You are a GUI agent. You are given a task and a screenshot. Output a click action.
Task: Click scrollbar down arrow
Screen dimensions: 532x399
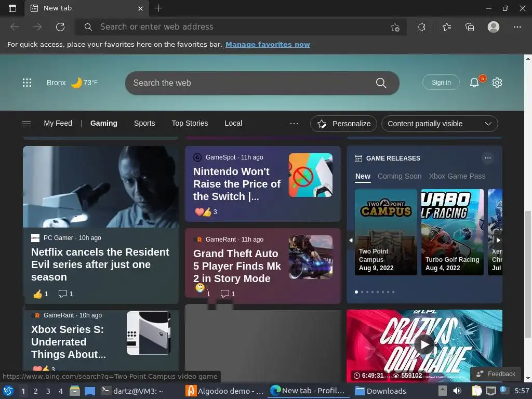point(528,378)
